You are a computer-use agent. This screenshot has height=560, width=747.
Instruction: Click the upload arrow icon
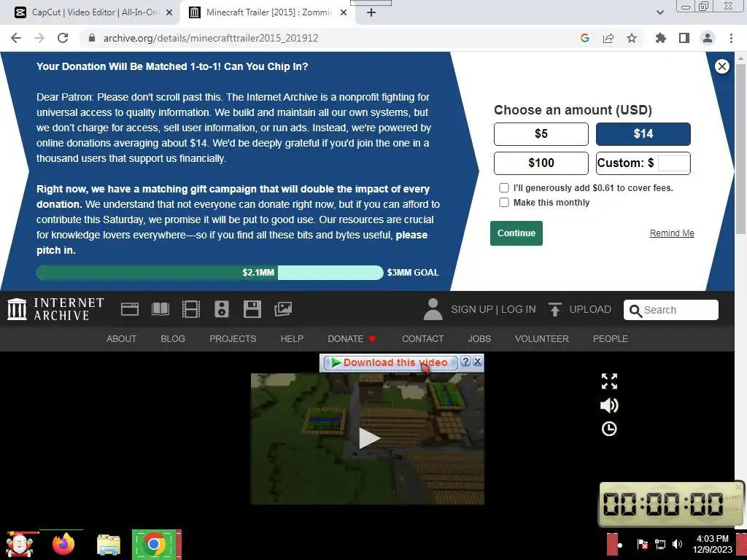[x=554, y=309]
